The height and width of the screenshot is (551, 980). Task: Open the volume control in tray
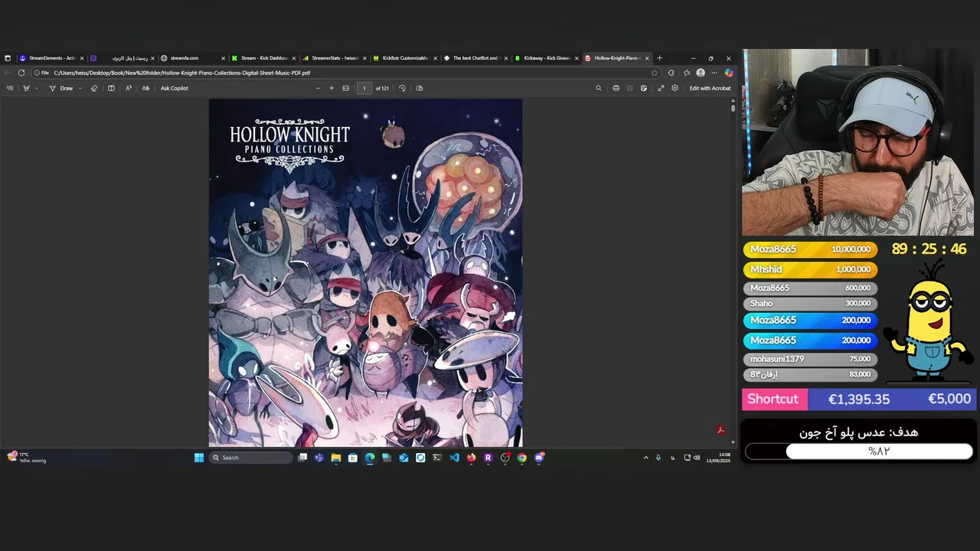point(697,458)
